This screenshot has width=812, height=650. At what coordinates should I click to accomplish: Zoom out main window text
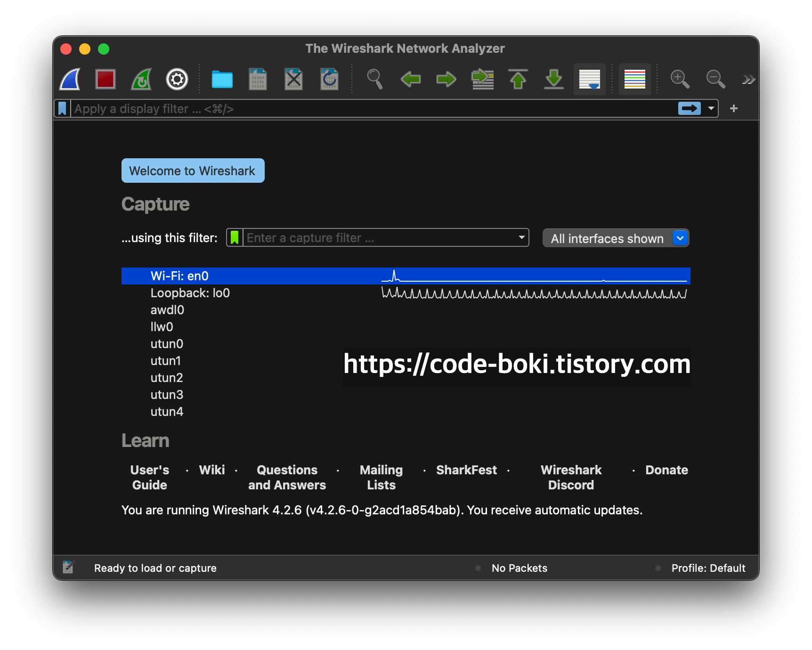click(x=716, y=79)
